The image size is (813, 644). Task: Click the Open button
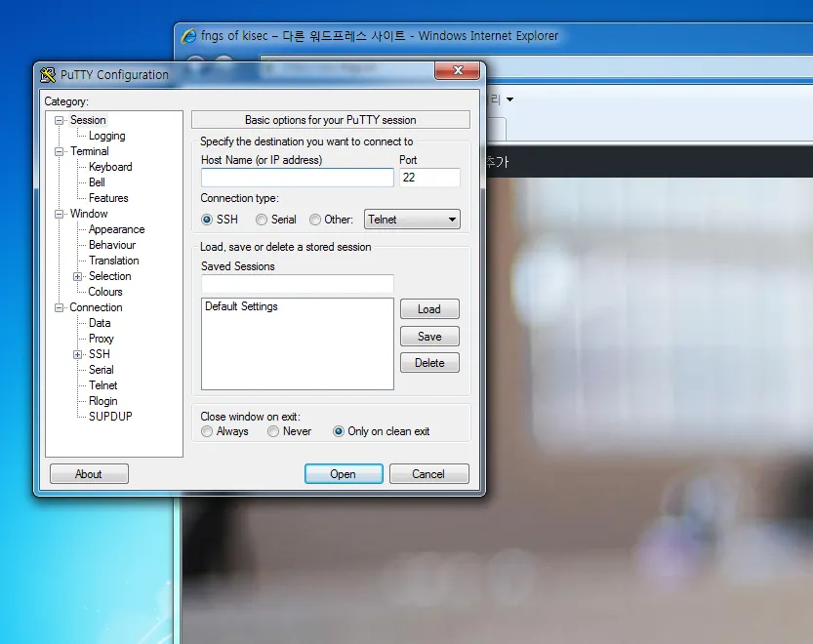pos(344,474)
